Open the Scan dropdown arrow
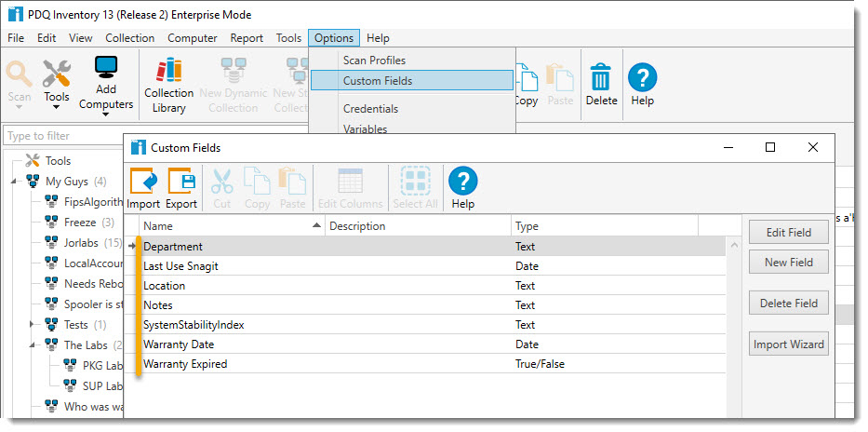 click(20, 107)
